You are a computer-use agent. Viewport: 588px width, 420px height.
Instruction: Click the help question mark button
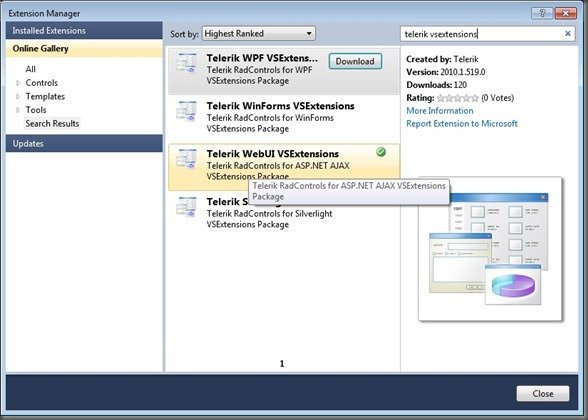[x=542, y=13]
